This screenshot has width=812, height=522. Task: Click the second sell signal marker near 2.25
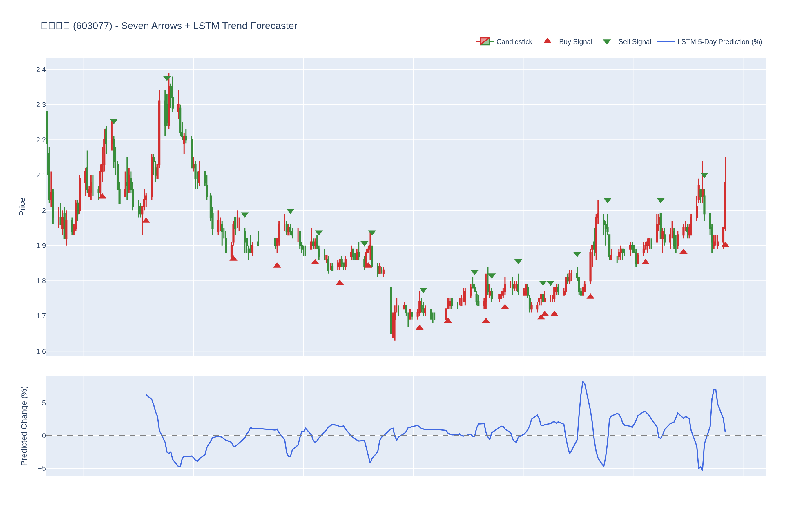(x=114, y=121)
